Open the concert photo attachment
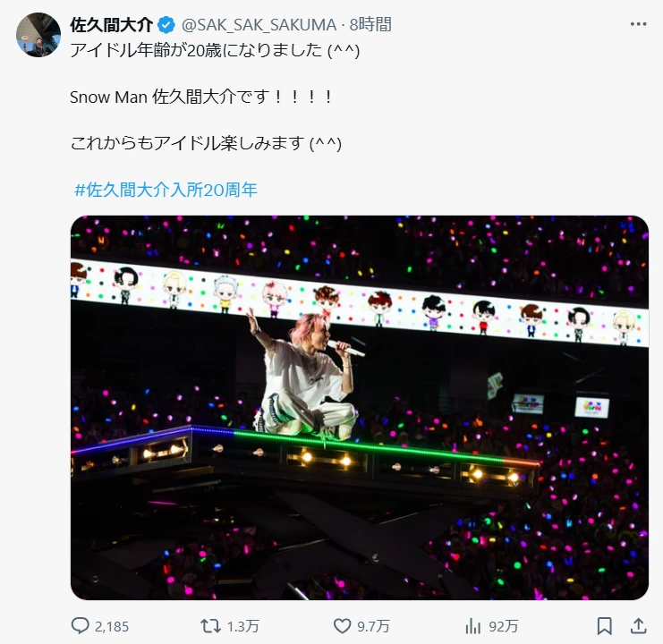 (x=360, y=407)
